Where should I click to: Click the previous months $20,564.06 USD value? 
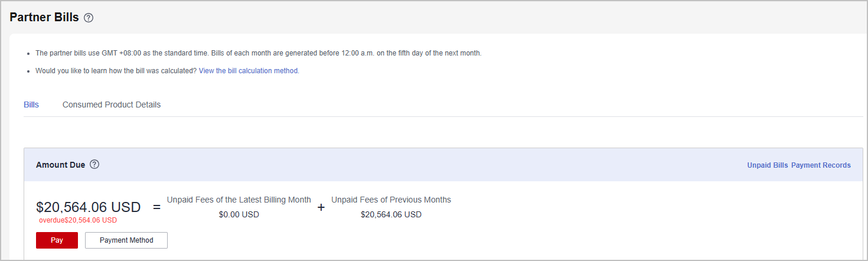[x=391, y=214]
